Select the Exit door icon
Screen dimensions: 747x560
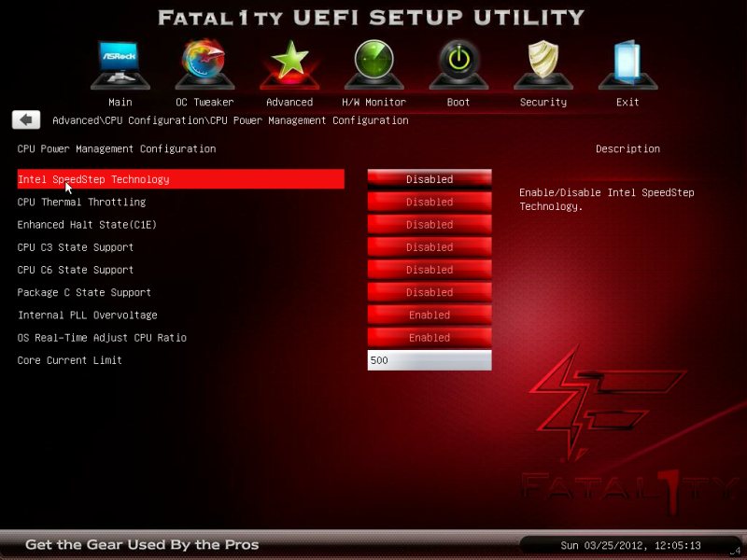627,64
